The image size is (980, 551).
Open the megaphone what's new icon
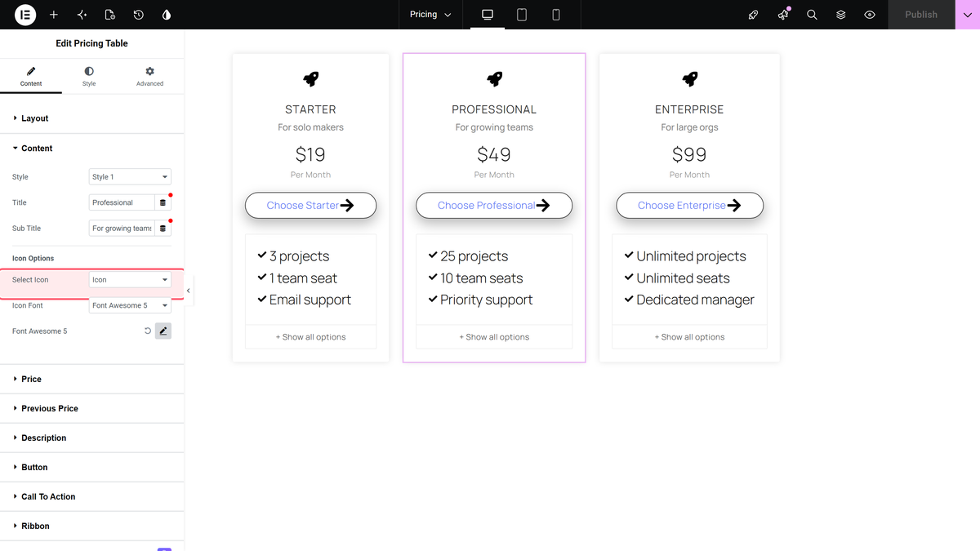tap(783, 15)
